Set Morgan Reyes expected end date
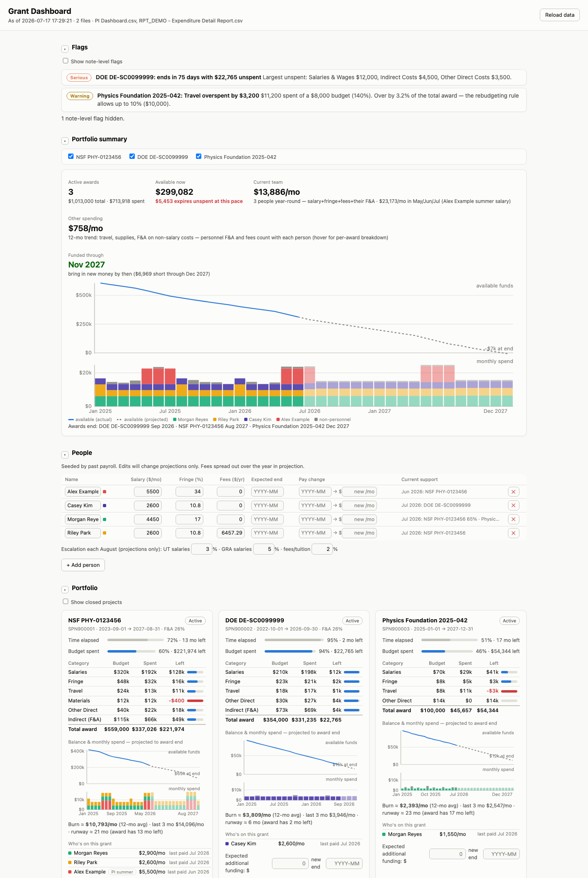The image size is (588, 878). tap(267, 519)
